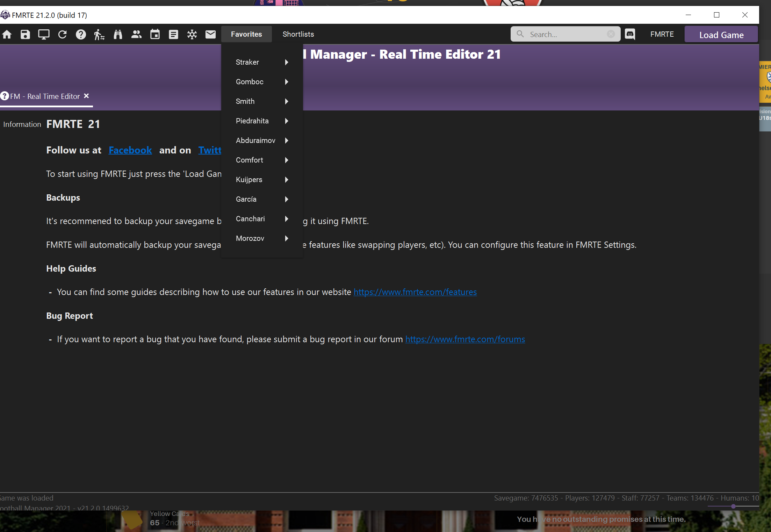Click the people staff group icon
Viewport: 771px width, 532px height.
pyautogui.click(x=136, y=34)
